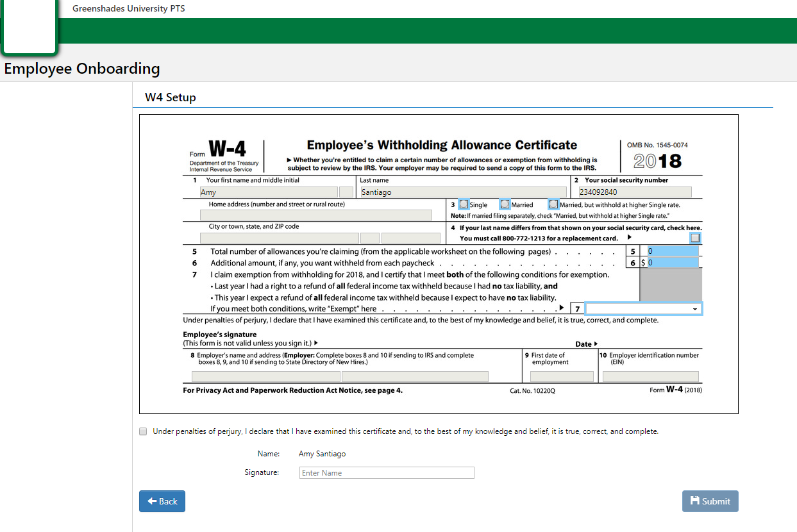797x532 pixels.
Task: Click the First date of employment field
Action: click(562, 376)
